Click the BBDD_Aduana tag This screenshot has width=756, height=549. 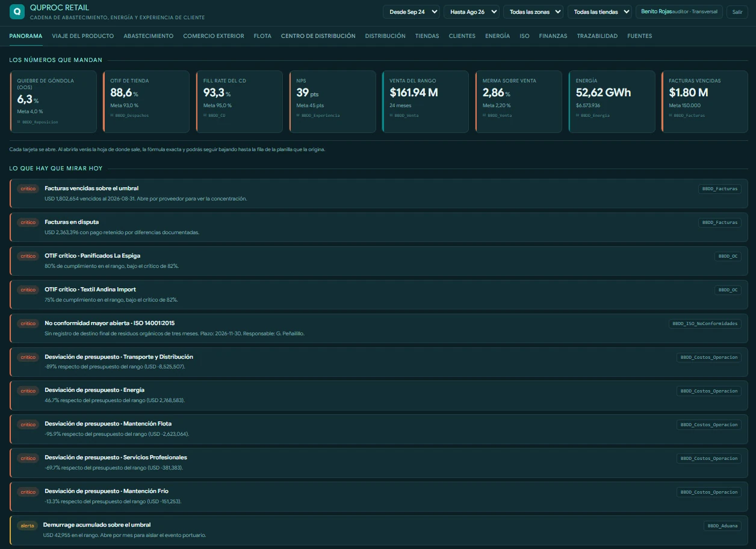tap(722, 526)
